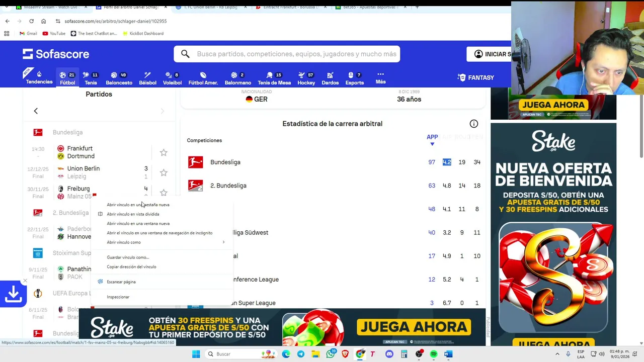The height and width of the screenshot is (362, 644).
Task: Select the Fútbol sport icon
Action: (x=67, y=78)
